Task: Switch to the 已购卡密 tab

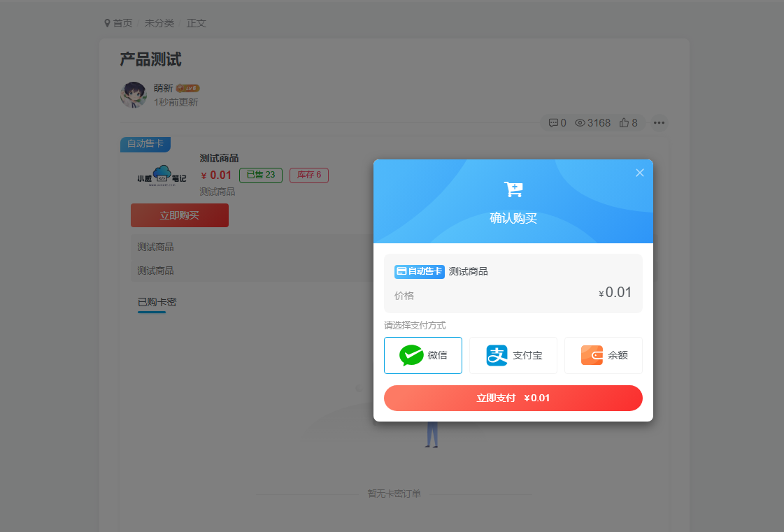Action: pos(157,302)
